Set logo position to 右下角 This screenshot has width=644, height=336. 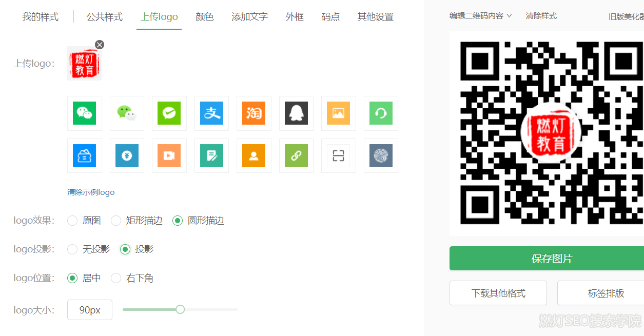click(116, 278)
